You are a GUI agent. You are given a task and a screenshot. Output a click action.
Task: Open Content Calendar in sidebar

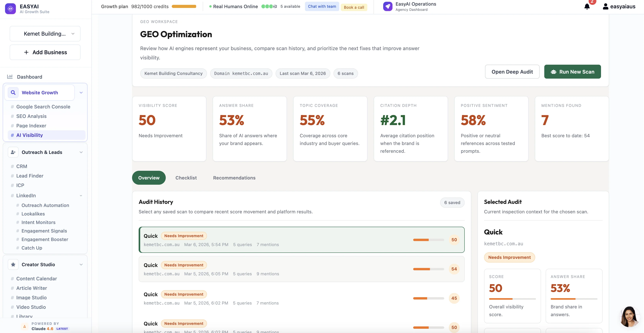pyautogui.click(x=37, y=279)
